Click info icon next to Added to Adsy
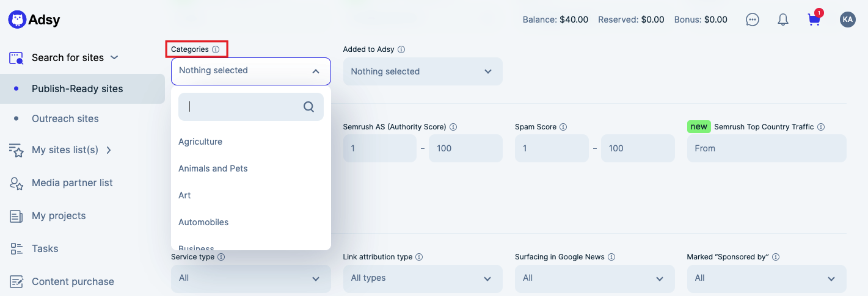 pos(401,49)
